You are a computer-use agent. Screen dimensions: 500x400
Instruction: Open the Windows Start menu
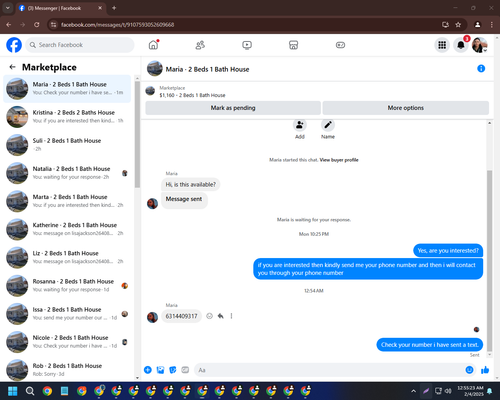pyautogui.click(x=13, y=391)
